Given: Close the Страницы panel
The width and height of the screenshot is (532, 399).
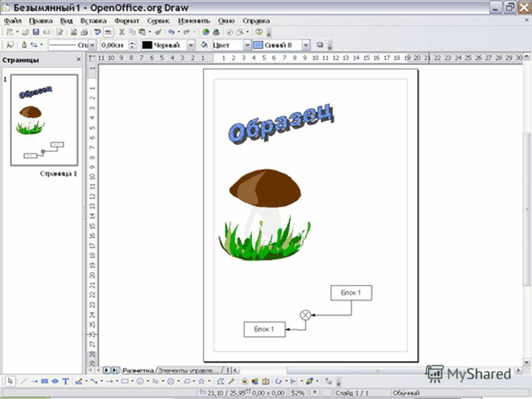Looking at the screenshot, I should (79, 59).
